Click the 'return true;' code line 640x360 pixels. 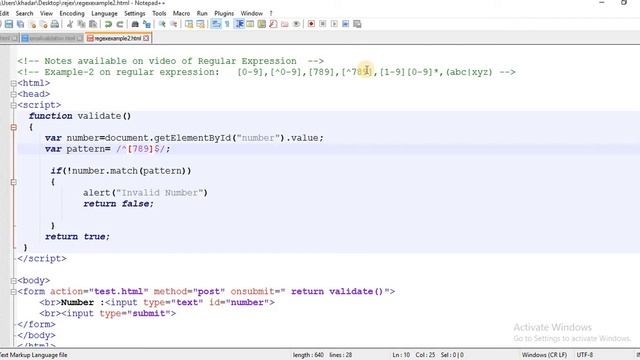tap(78, 237)
